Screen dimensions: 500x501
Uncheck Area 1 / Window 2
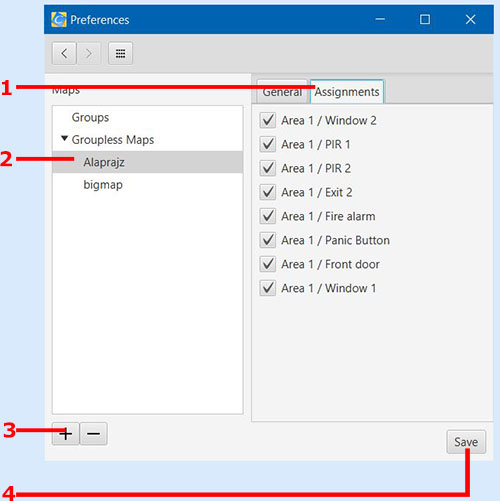268,120
